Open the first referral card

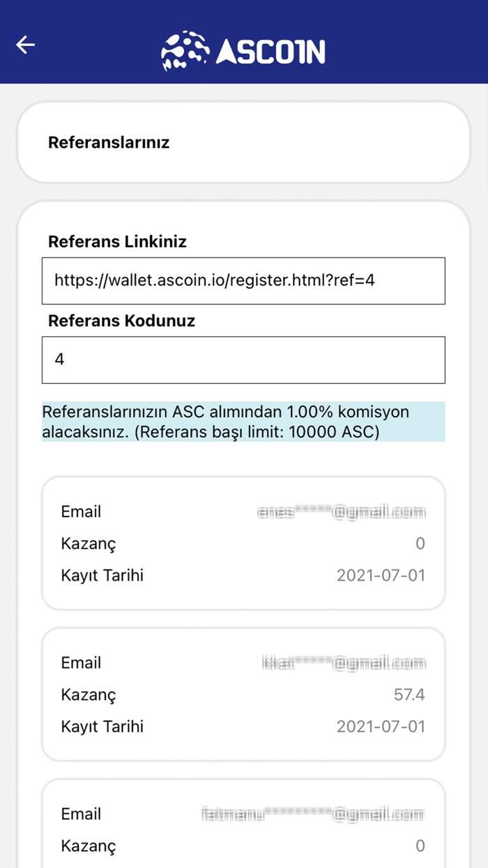(x=243, y=544)
